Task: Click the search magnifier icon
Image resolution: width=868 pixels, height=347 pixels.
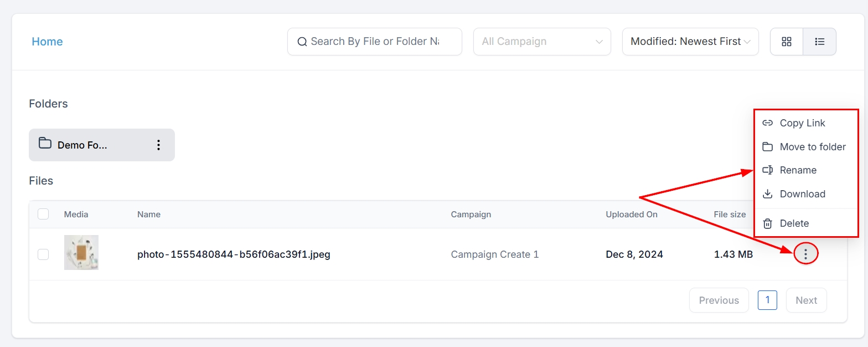Action: pyautogui.click(x=302, y=42)
